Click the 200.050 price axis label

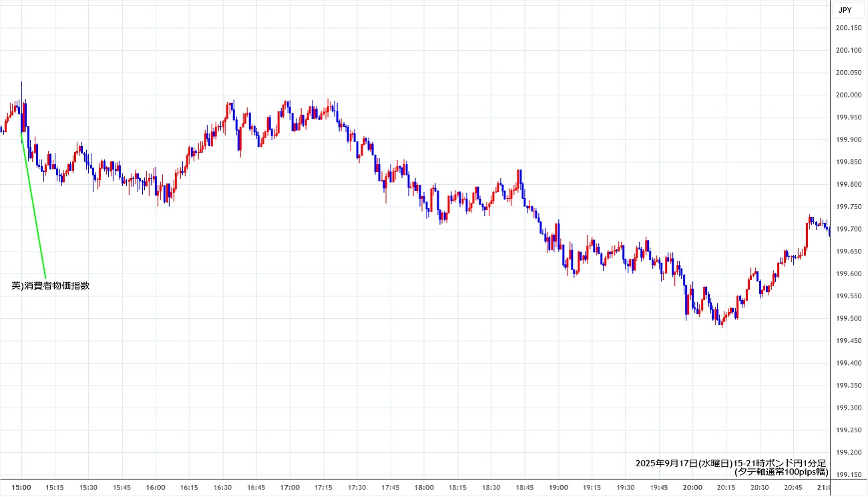pyautogui.click(x=848, y=73)
